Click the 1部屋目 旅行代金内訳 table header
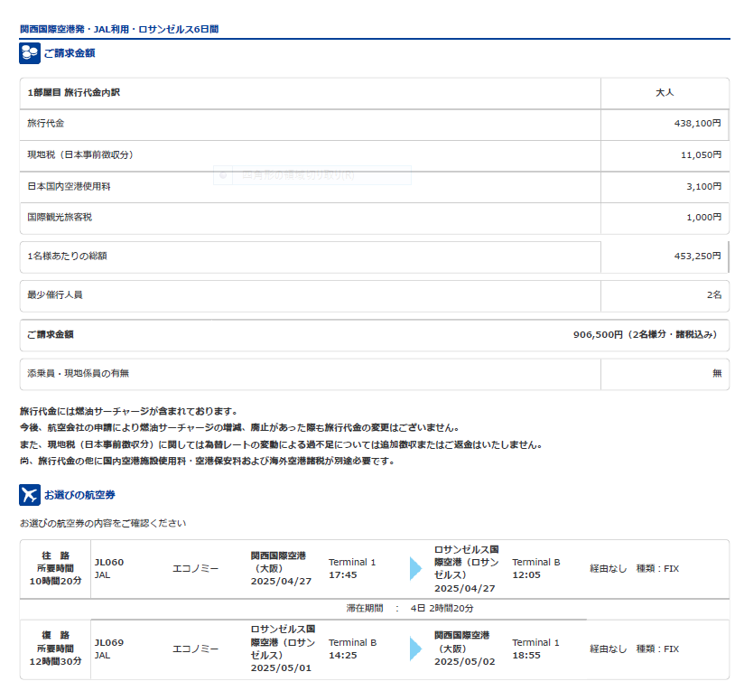744x700 pixels. (x=73, y=92)
